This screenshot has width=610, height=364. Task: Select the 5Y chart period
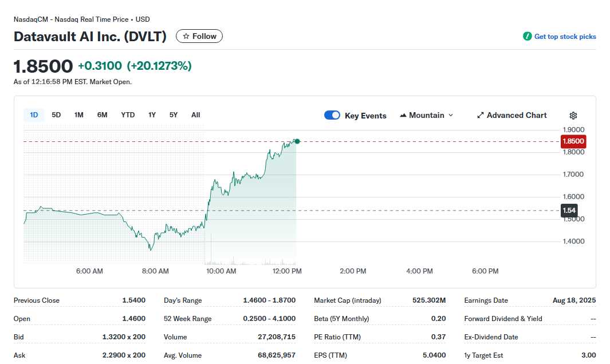[173, 114]
